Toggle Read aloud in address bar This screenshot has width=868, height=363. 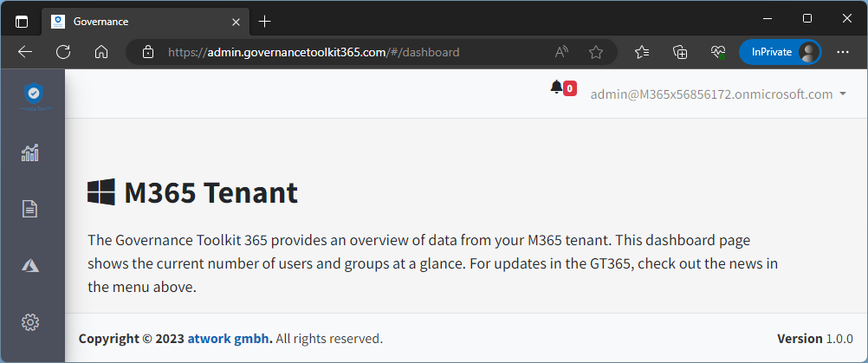coord(561,52)
